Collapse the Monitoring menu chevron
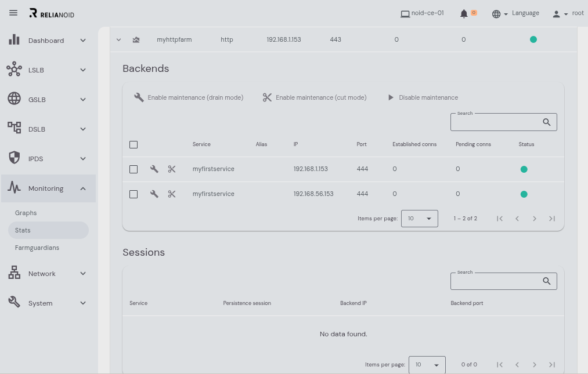The width and height of the screenshot is (588, 374). pyautogui.click(x=83, y=188)
